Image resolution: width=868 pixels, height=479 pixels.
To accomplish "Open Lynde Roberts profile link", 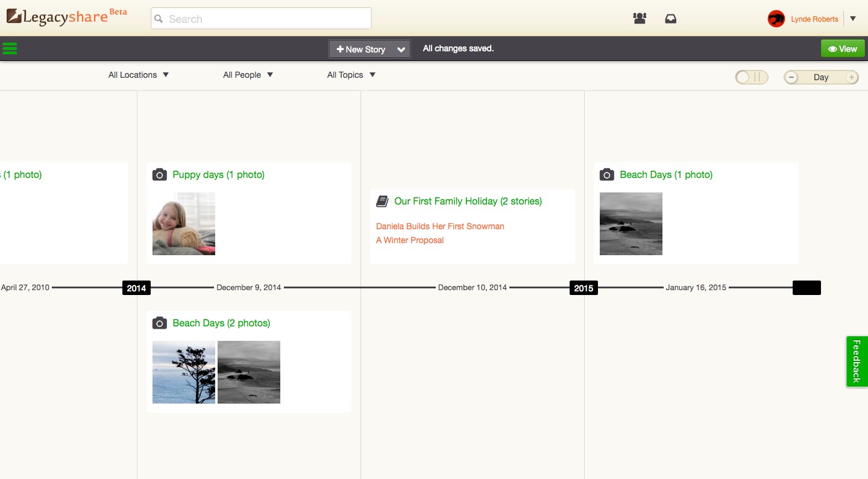I will pyautogui.click(x=814, y=19).
